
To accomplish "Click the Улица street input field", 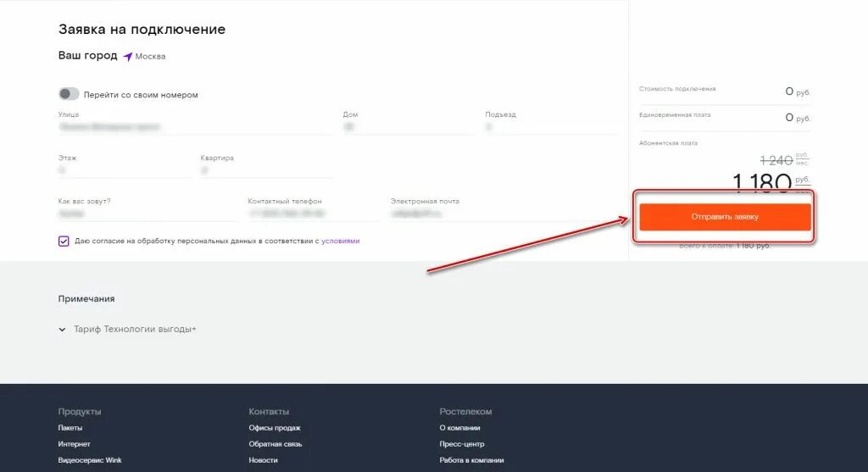I will coord(195,127).
